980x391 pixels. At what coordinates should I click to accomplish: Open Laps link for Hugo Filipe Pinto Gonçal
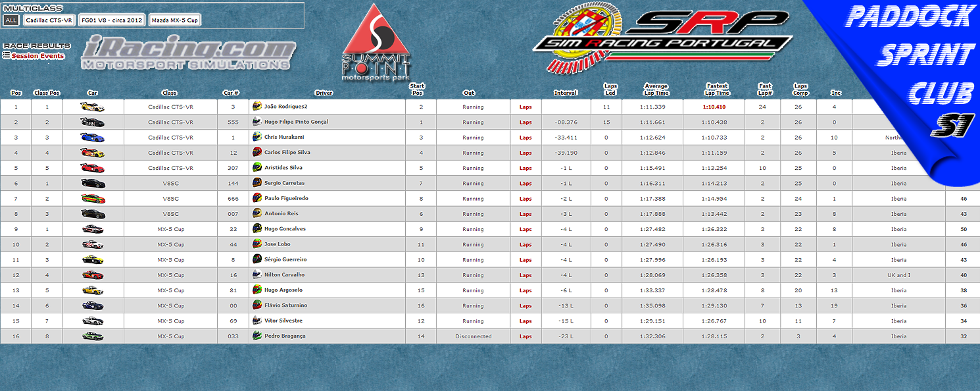click(526, 122)
